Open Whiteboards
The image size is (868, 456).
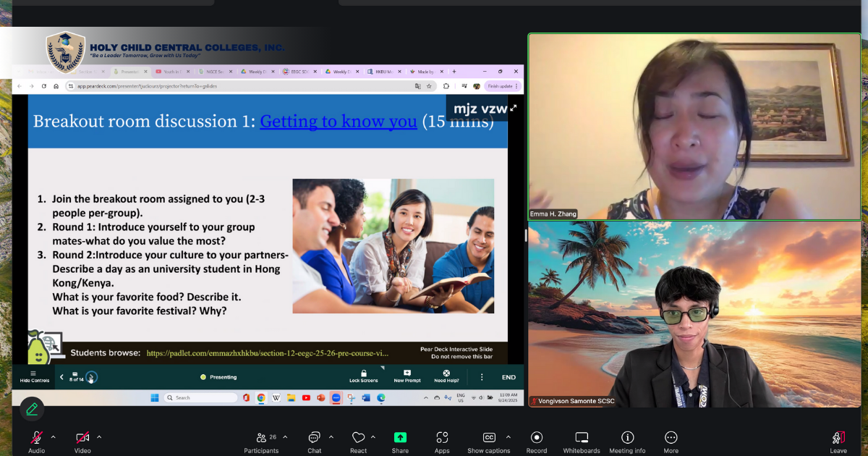[x=582, y=438]
